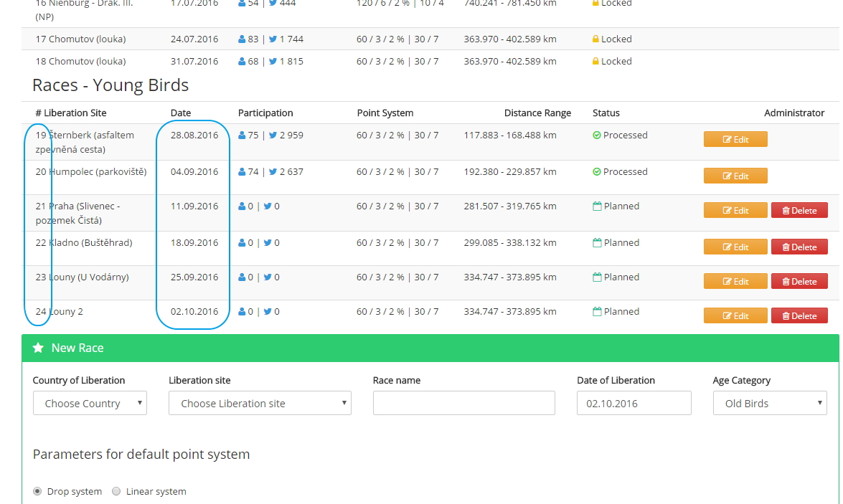Select the Drop system radio button
Screen dimensions: 843x504
[x=37, y=492]
